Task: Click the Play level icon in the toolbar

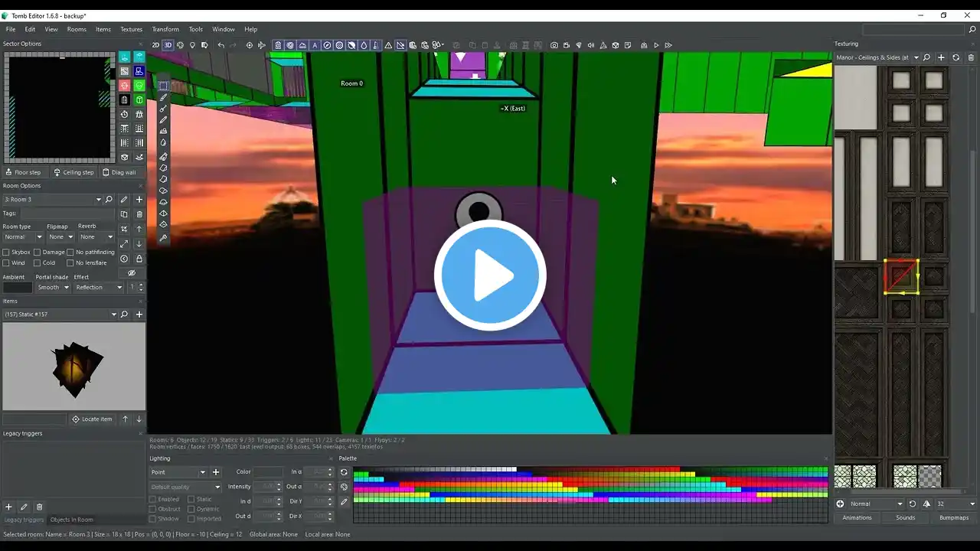Action: pyautogui.click(x=656, y=45)
